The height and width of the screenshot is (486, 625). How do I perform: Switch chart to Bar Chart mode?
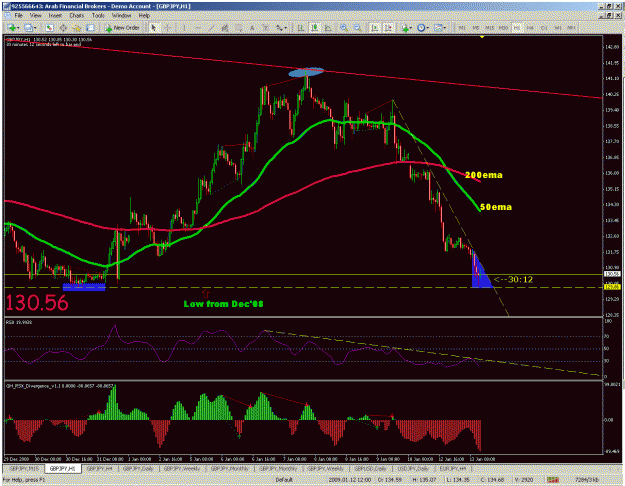pyautogui.click(x=301, y=28)
